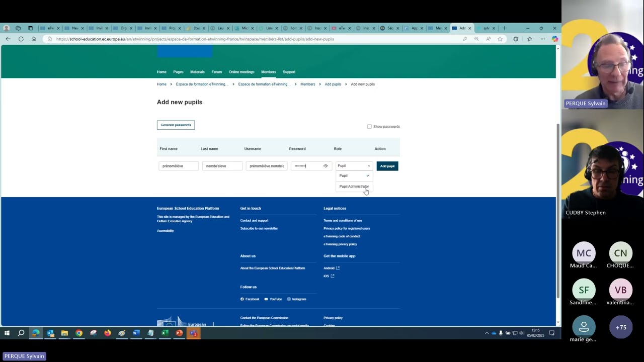Click the Last name input field
Screen dimensions: 644x362
coord(222,166)
